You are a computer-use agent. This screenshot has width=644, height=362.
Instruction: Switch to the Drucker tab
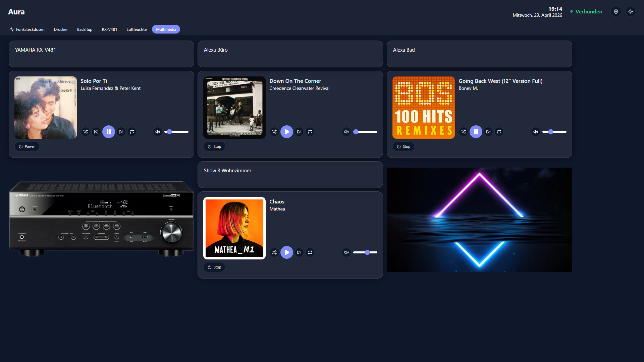(61, 29)
